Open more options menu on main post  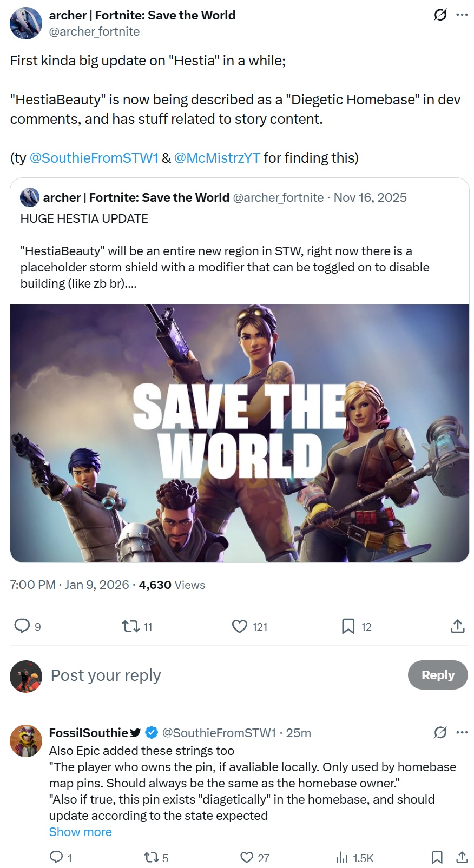(462, 15)
